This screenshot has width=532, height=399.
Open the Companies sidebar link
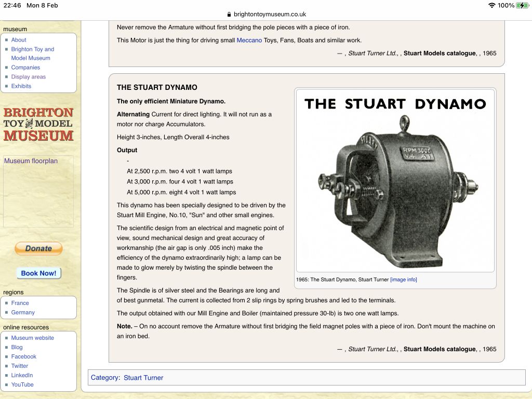25,67
